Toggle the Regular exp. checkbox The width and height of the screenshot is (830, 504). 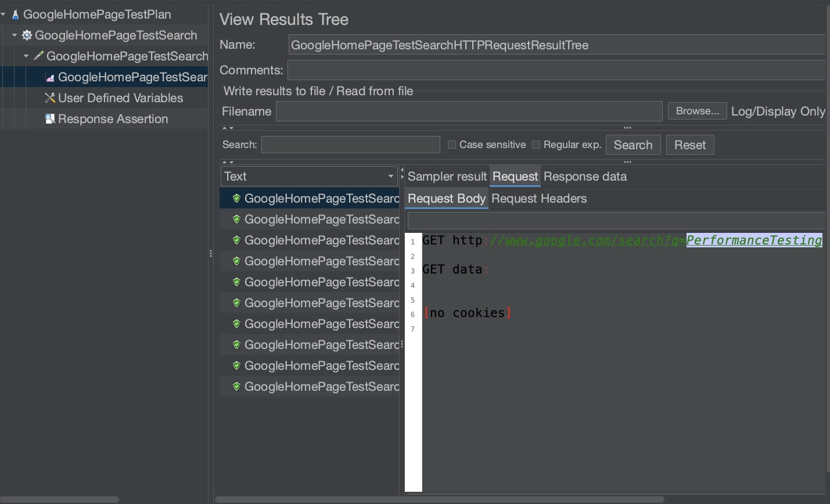point(536,145)
